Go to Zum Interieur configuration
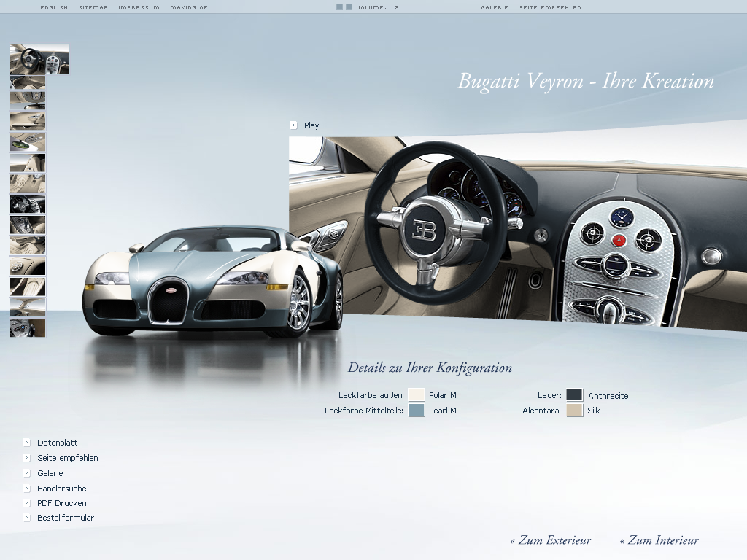747x560 pixels. tap(659, 540)
